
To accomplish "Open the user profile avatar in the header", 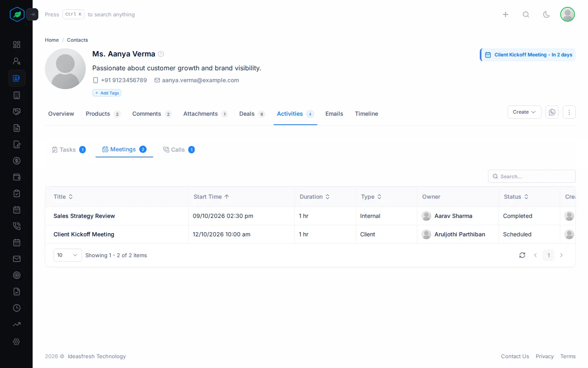I will click(x=568, y=14).
